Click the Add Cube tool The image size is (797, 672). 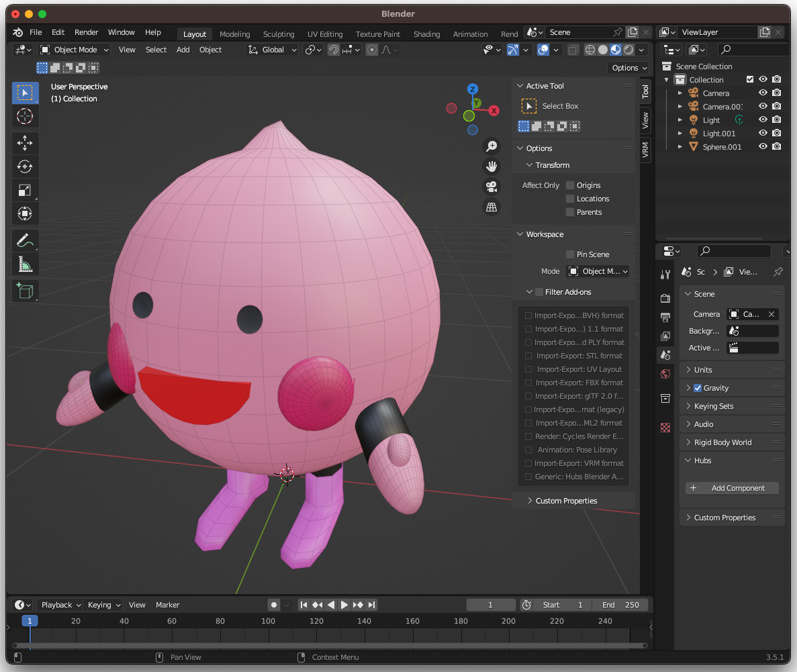click(25, 291)
